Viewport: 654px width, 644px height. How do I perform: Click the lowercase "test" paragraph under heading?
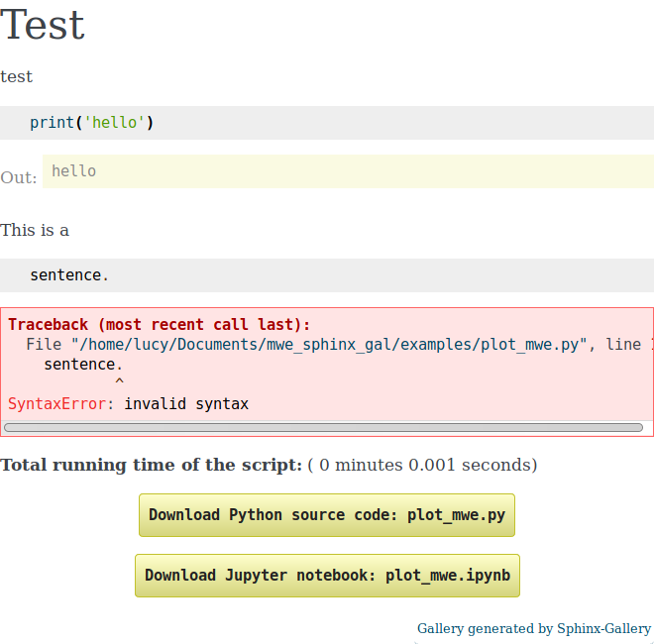point(17,76)
